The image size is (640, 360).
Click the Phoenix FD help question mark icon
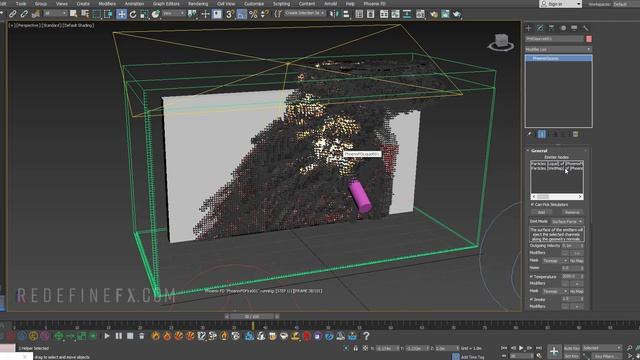366,336
